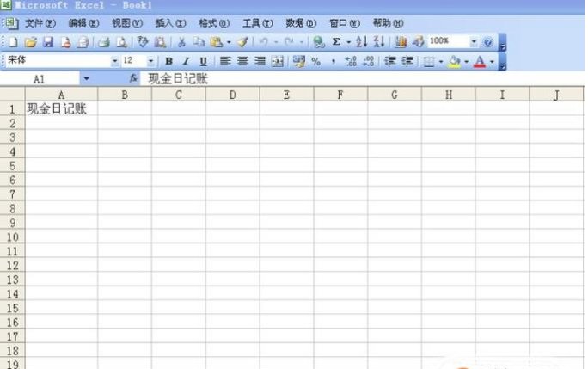Image resolution: width=588 pixels, height=369 pixels.
Task: Open Print Preview
Action: point(121,41)
